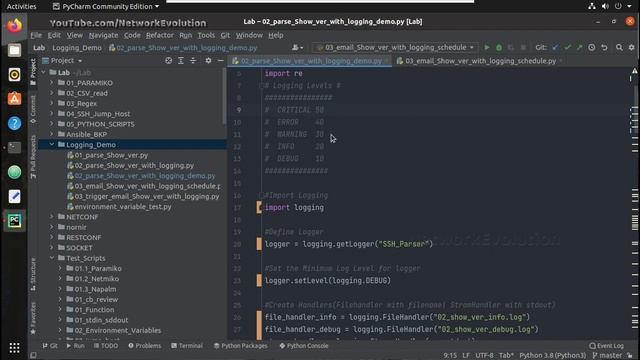Push commits with the Git push arrow icon
This screenshot has width=640, height=360.
579,47
